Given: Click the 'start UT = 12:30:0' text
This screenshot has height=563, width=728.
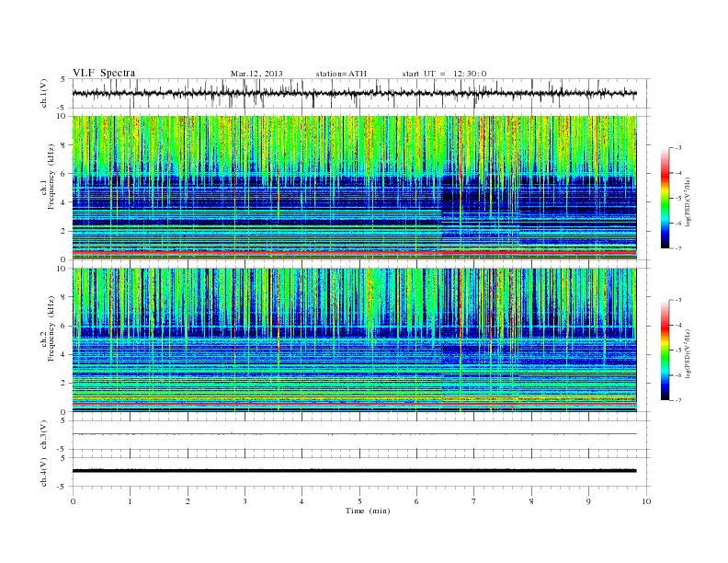Looking at the screenshot, I should (444, 74).
